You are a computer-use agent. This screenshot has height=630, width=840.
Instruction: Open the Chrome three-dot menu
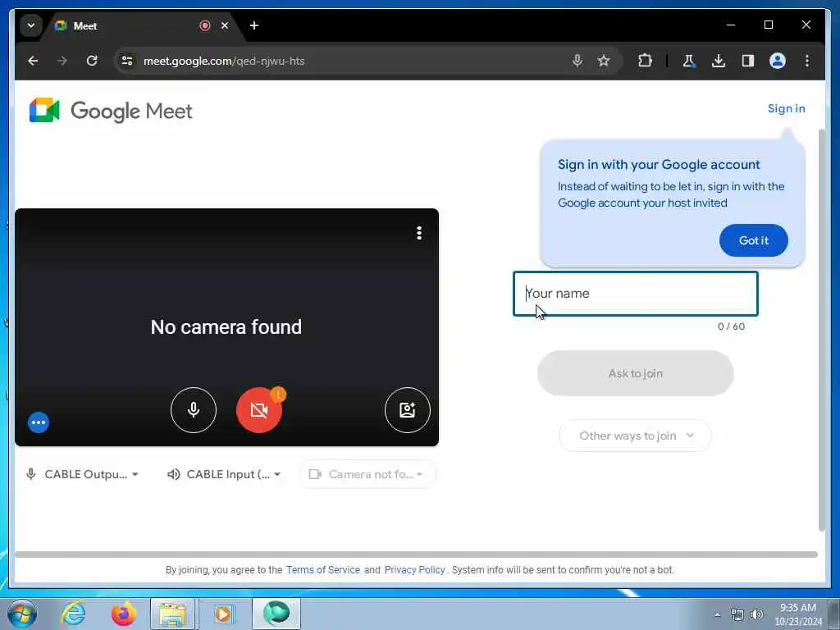[807, 61]
